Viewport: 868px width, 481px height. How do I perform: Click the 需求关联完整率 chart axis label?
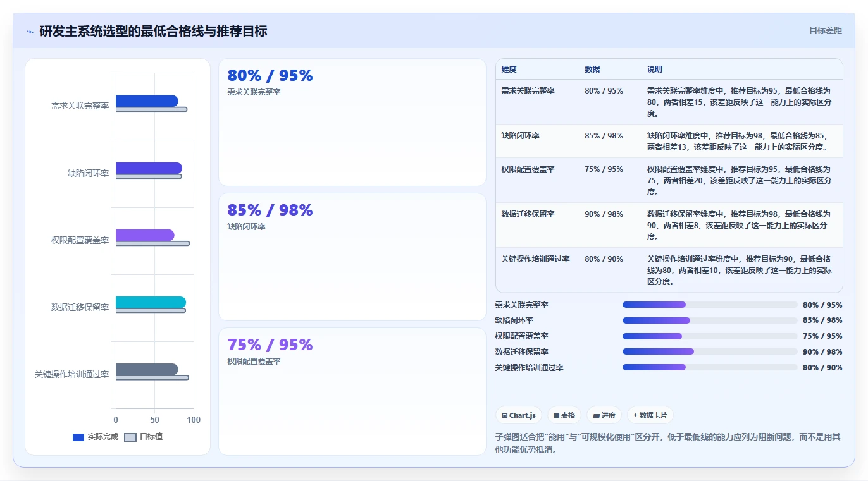[x=80, y=106]
